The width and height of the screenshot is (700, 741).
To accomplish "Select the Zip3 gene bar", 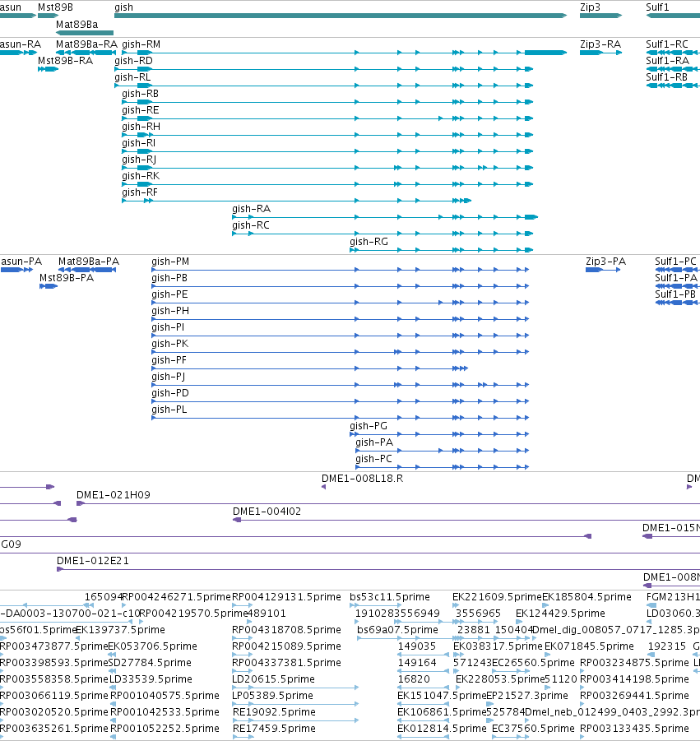I will point(600,16).
